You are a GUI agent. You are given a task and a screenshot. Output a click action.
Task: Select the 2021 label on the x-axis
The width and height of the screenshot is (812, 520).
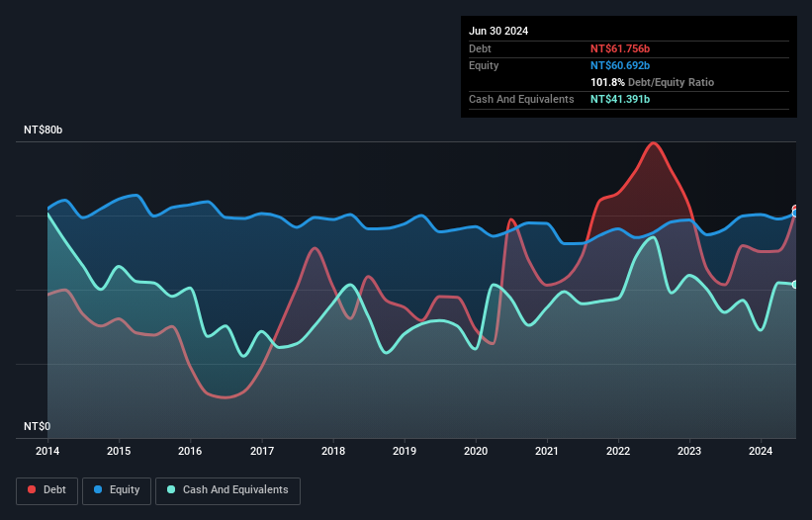(547, 451)
